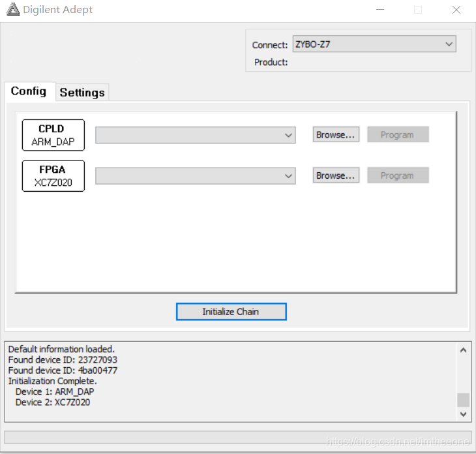Click the Digilent Adept logo icon
Screen dimensions: 476x454
(13, 9)
